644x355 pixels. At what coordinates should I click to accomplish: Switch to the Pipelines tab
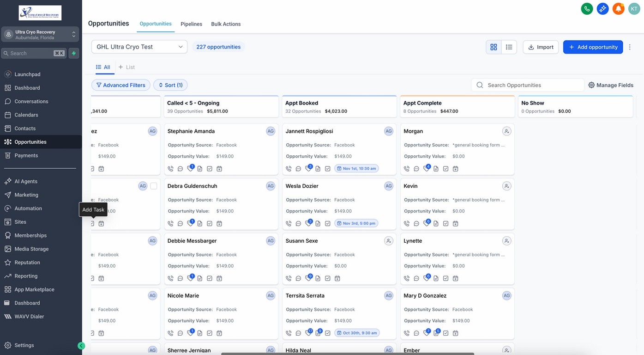pyautogui.click(x=191, y=24)
